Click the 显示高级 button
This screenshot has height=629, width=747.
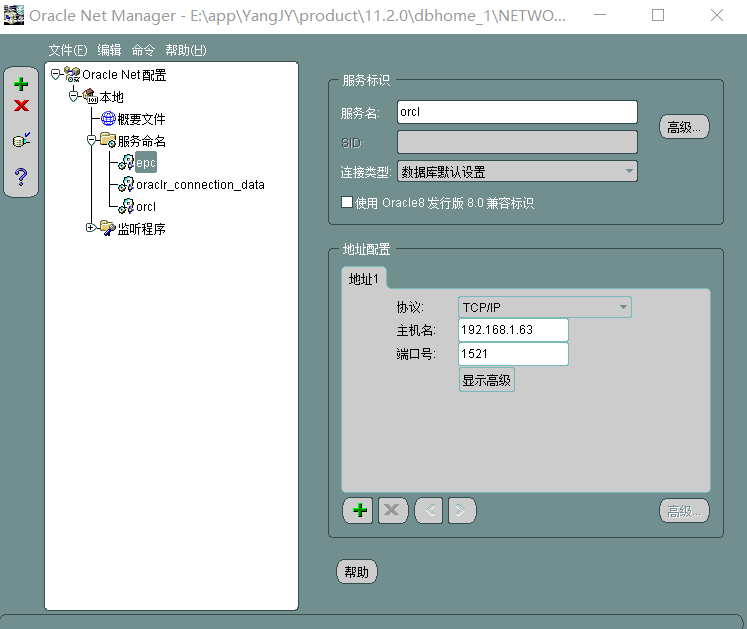[x=486, y=380]
